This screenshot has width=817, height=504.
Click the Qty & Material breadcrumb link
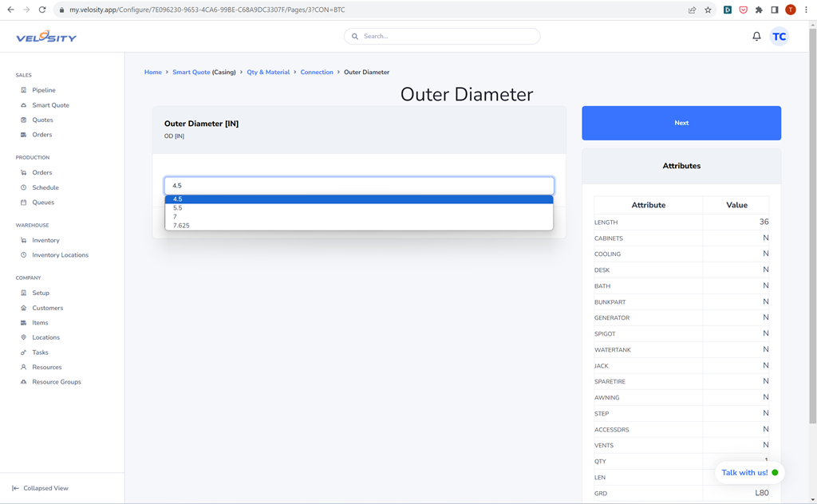tap(268, 73)
